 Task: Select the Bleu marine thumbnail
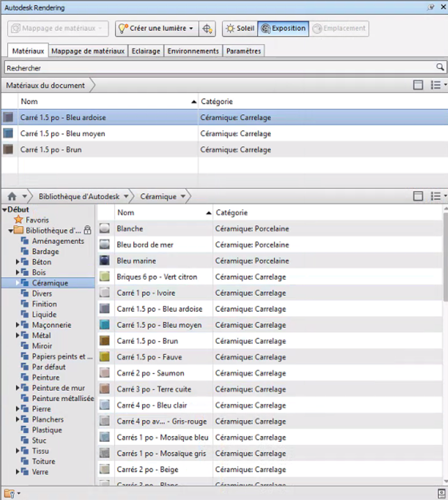[x=104, y=261]
